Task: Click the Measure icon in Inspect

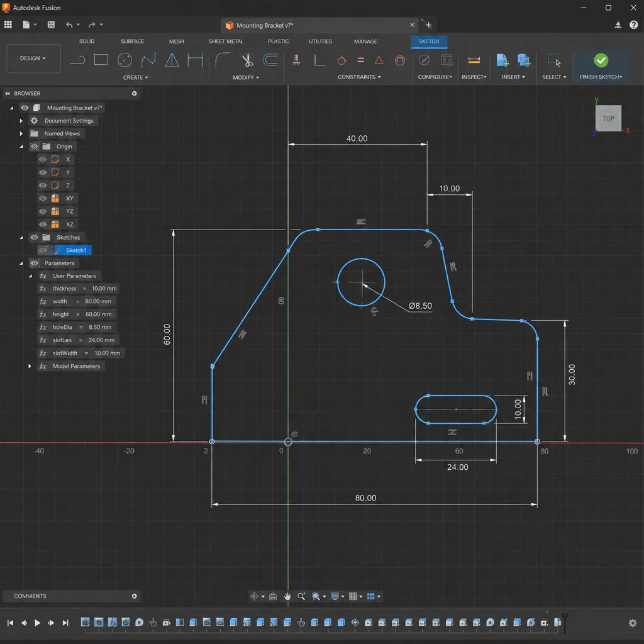Action: click(x=474, y=60)
